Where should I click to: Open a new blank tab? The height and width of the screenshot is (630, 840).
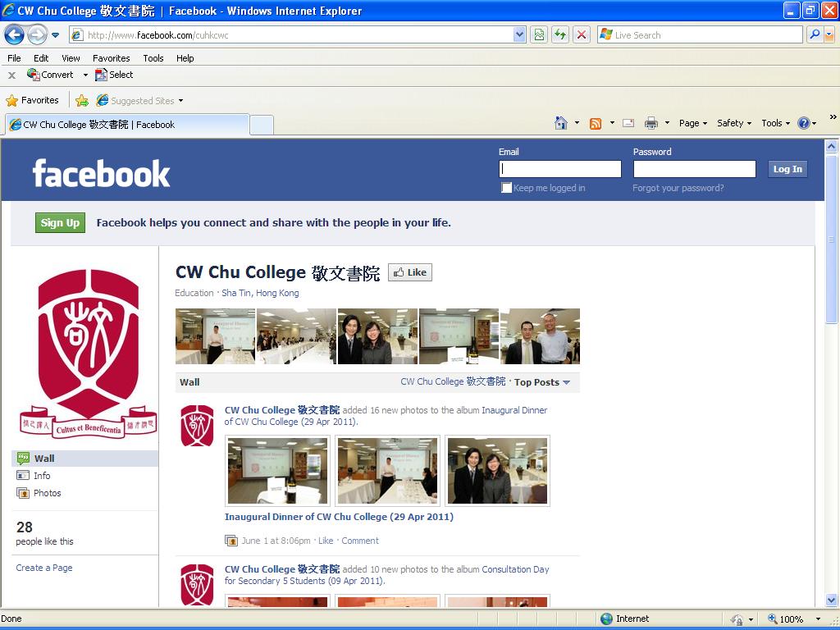[x=262, y=125]
